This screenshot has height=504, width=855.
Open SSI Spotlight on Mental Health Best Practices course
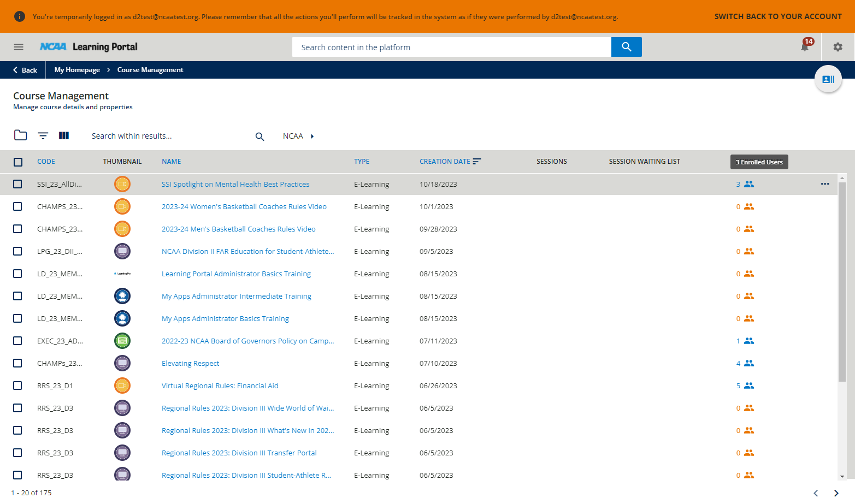[x=235, y=184]
